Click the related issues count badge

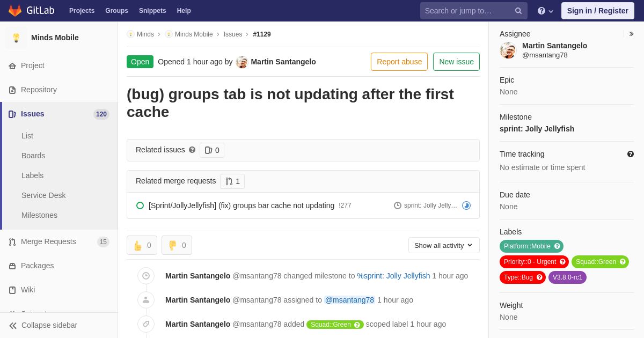(x=212, y=150)
